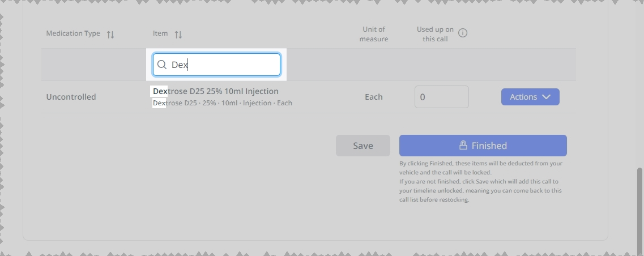The width and height of the screenshot is (644, 256).
Task: Click the magnifier icon in search box
Action: (x=162, y=65)
